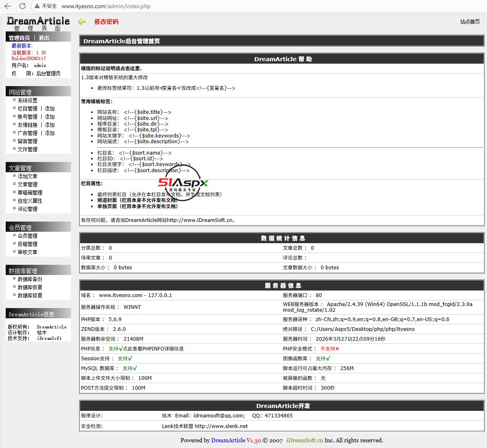Click the yellow back arrow beside 修改密码
This screenshot has height=448, width=487.
click(81, 22)
